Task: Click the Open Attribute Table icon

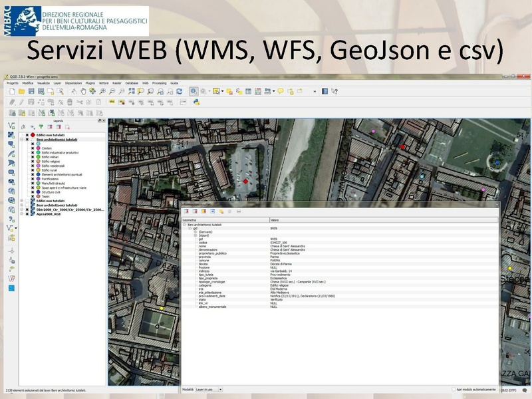Action: click(248, 91)
